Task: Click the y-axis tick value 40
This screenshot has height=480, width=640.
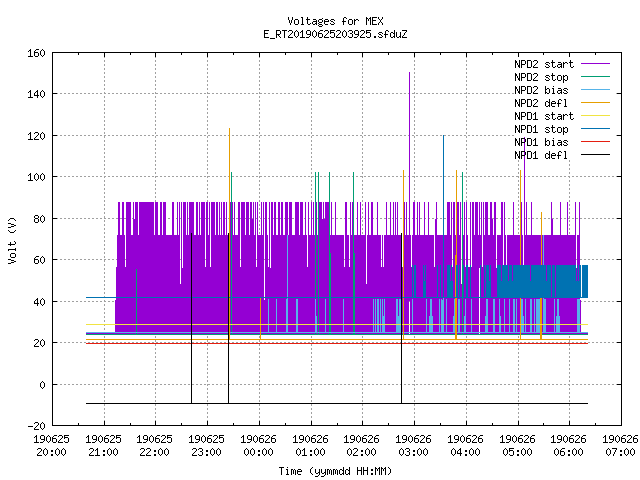Action: point(39,302)
